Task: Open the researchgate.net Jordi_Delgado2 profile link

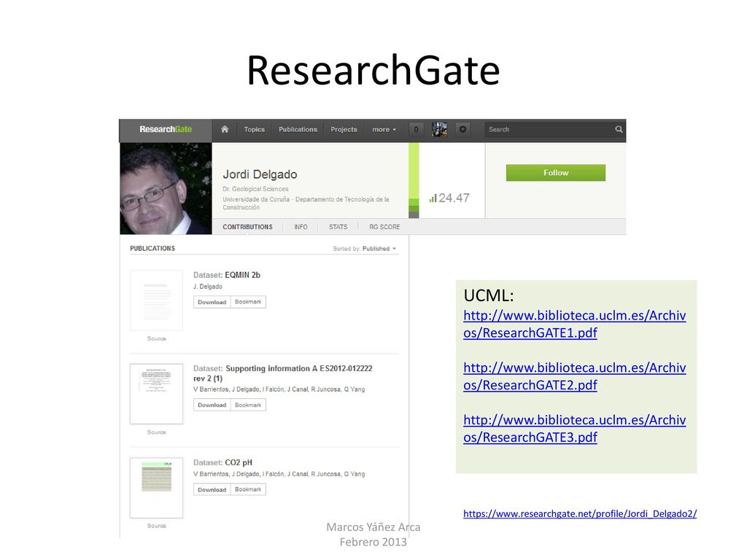Action: pyautogui.click(x=580, y=513)
